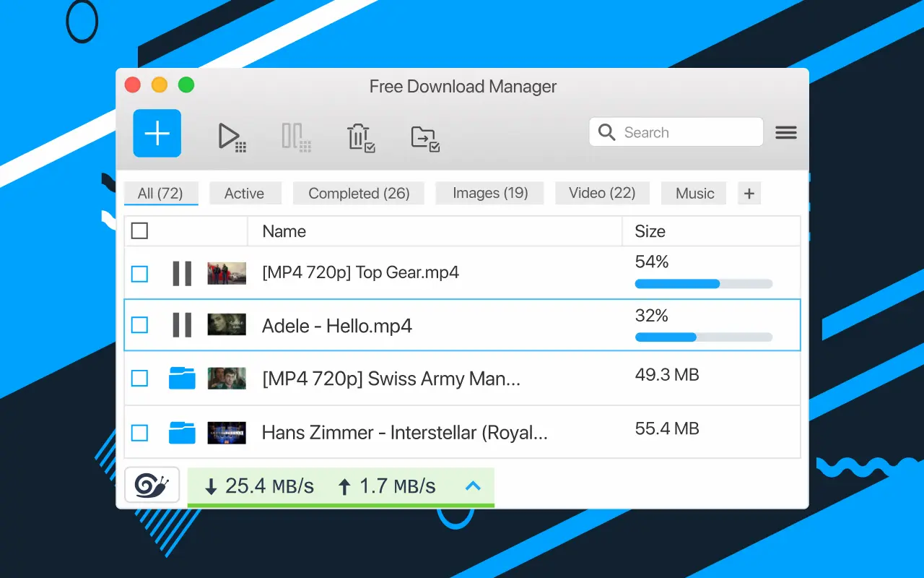Switch to the Completed (26) tab
The height and width of the screenshot is (578, 924).
pos(359,194)
